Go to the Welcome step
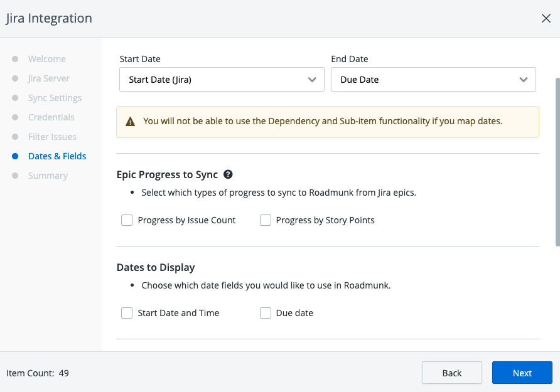Image resolution: width=560 pixels, height=392 pixels. pos(46,59)
